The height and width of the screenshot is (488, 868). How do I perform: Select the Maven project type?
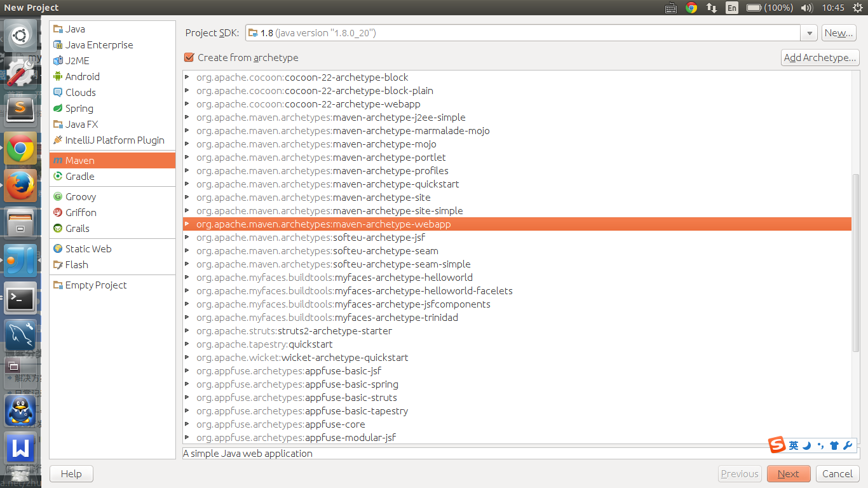pyautogui.click(x=112, y=161)
